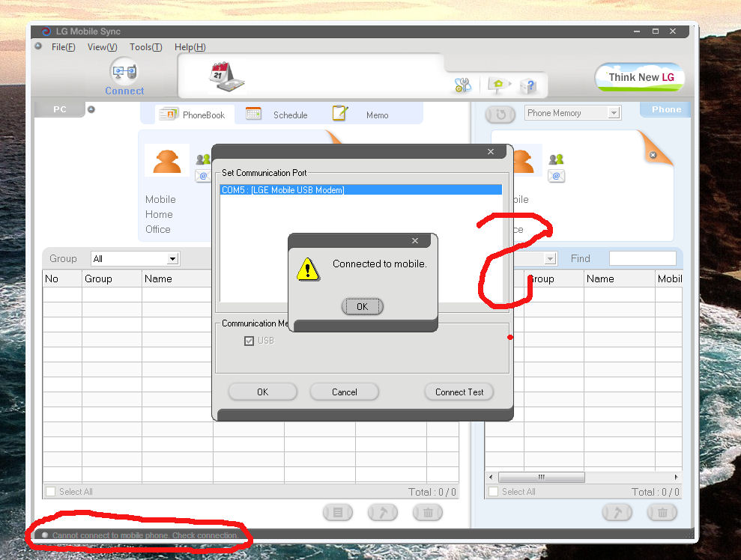741x560 pixels.
Task: Click the Phone delete trash button
Action: pyautogui.click(x=662, y=512)
